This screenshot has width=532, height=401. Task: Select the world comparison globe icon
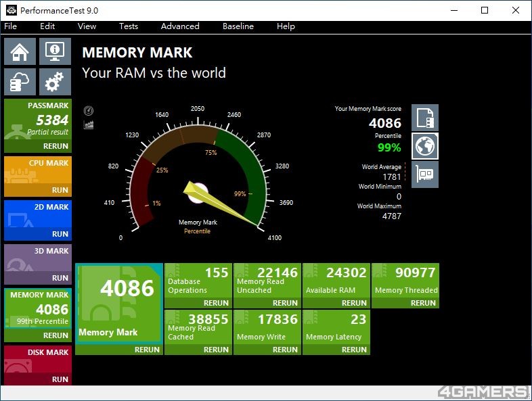click(x=425, y=146)
